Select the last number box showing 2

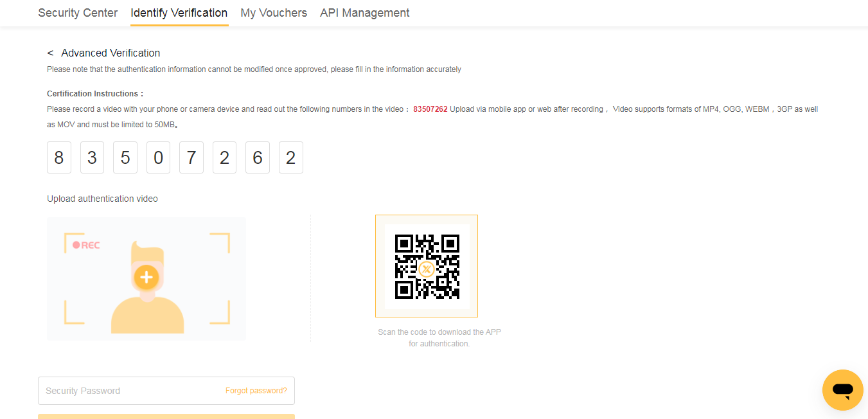click(x=290, y=157)
